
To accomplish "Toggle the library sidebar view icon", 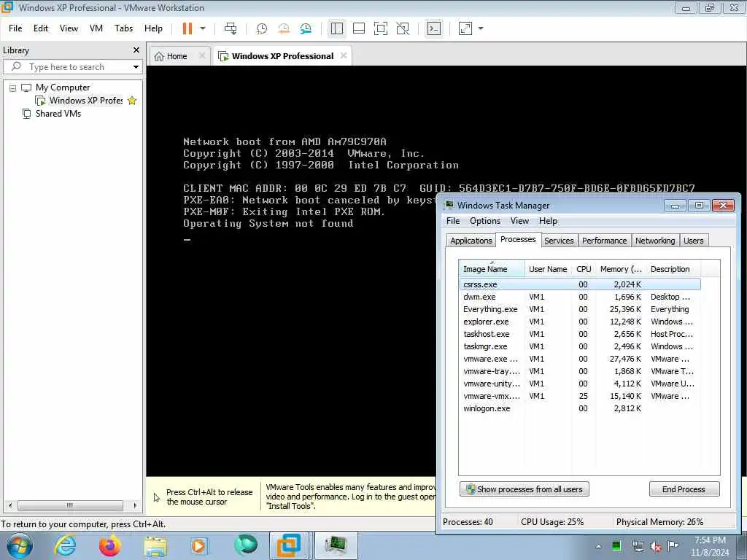I will coord(337,28).
